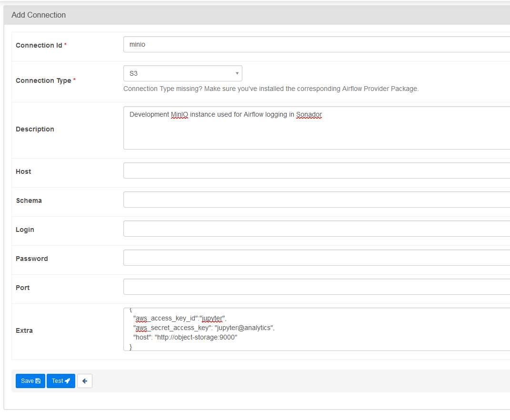Click the Password input field
Viewport: 510px width, 420px height.
(x=286, y=257)
